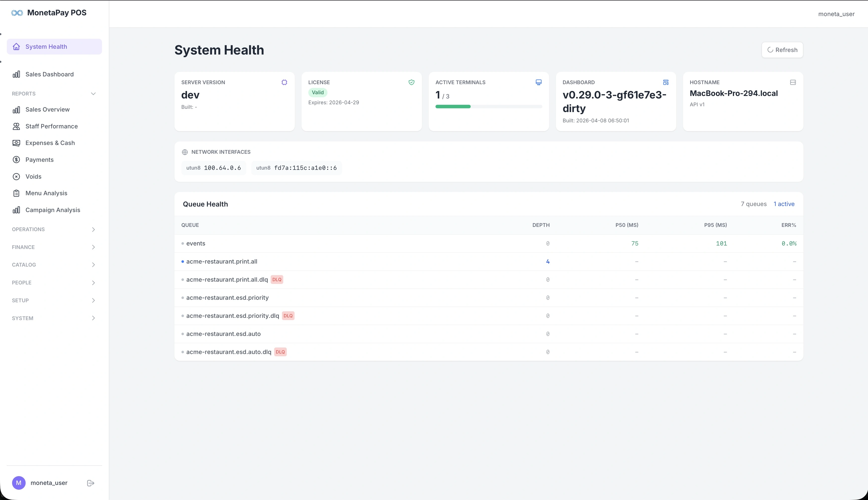
Task: Click the DLQ badge on esd.priority.dlq
Action: point(288,316)
